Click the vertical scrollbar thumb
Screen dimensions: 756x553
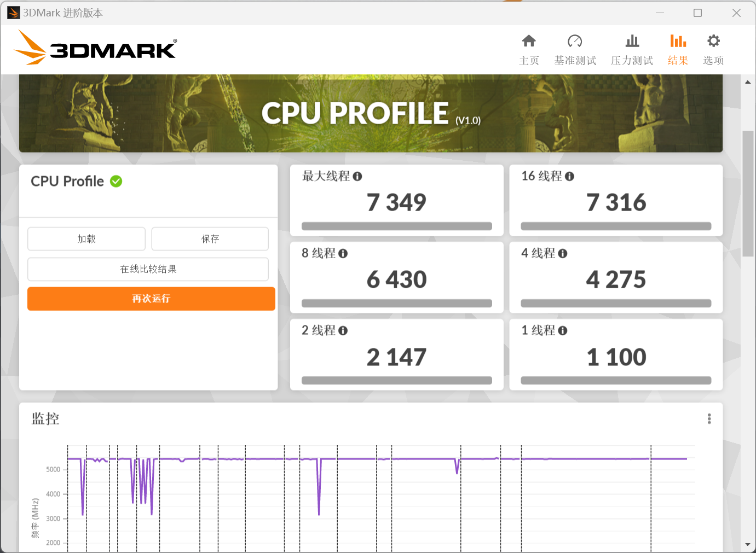click(748, 194)
